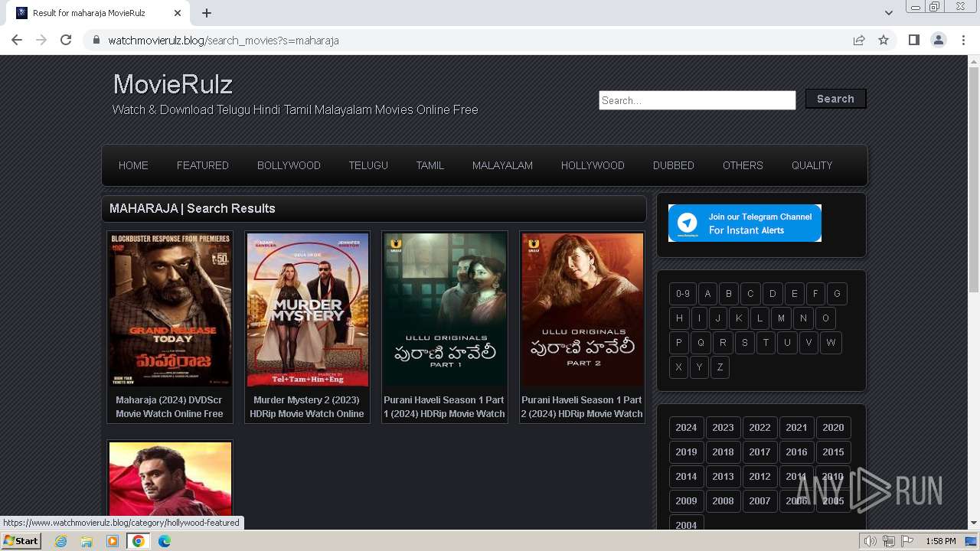The height and width of the screenshot is (551, 980).
Task: Click the volume icon in system tray
Action: [871, 541]
